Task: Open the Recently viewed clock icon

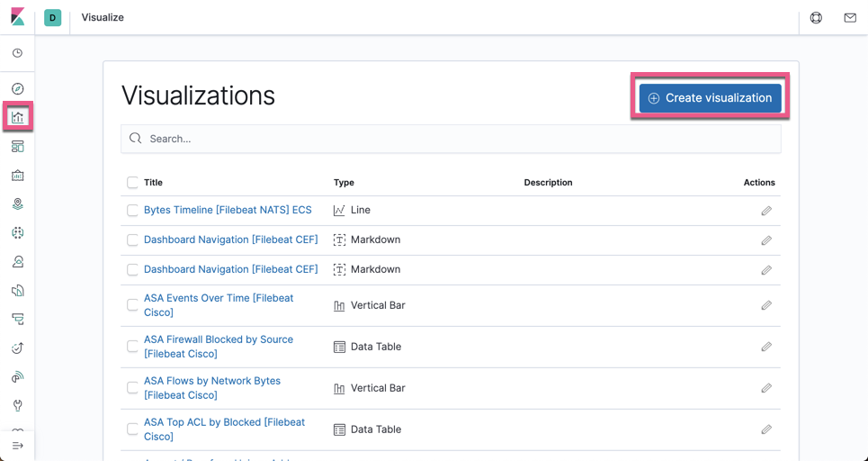Action: [18, 52]
